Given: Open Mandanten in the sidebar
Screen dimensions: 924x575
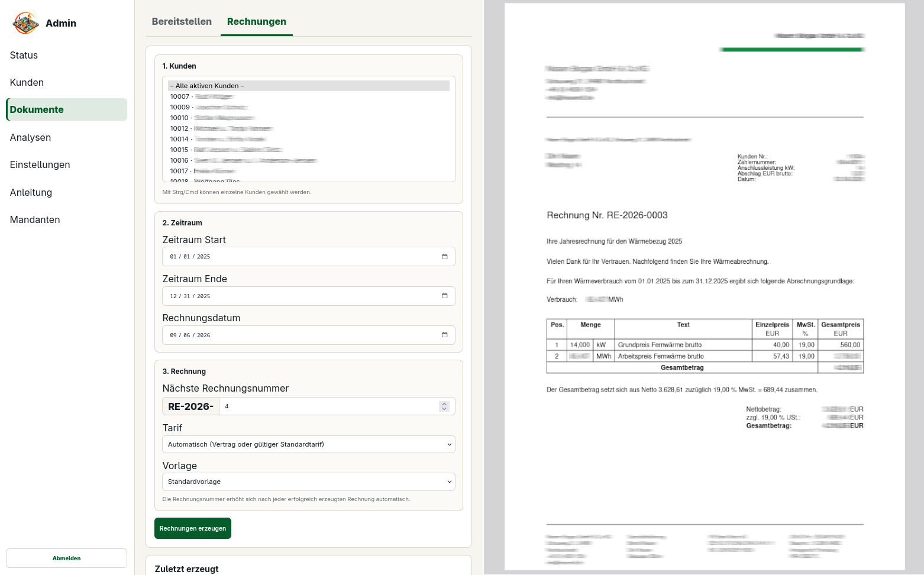Looking at the screenshot, I should [x=66, y=219].
